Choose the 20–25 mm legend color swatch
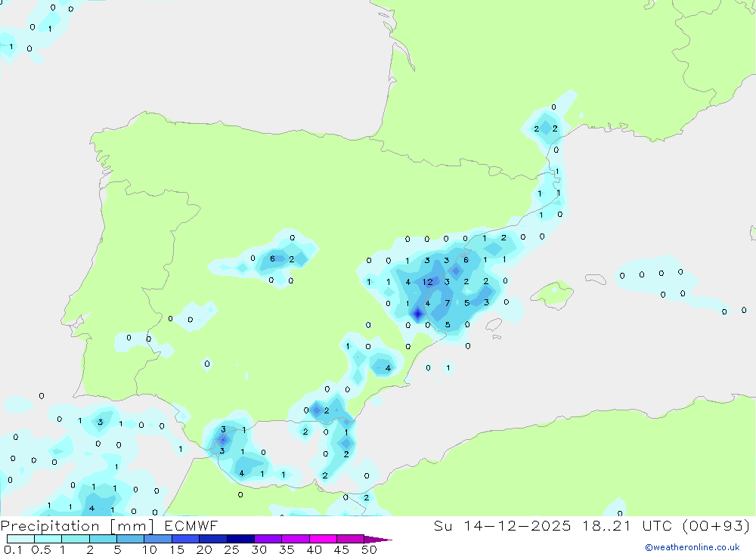This screenshot has width=756, height=554. pyautogui.click(x=212, y=539)
